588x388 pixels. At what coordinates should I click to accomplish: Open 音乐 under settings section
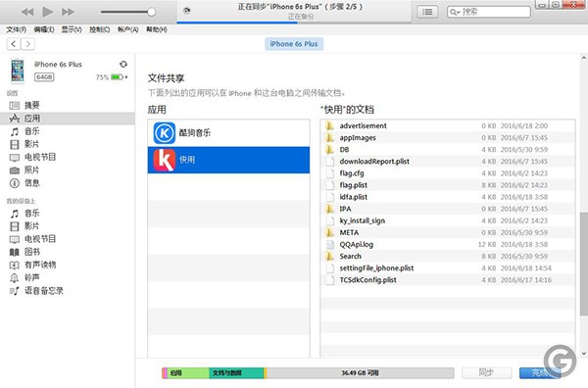pos(68,131)
